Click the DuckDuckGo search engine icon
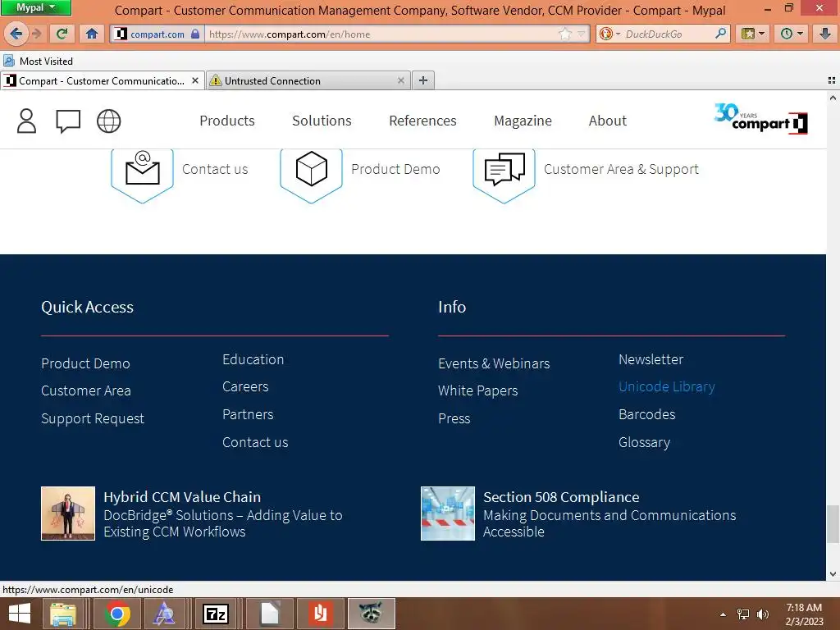The width and height of the screenshot is (840, 630). 606,34
